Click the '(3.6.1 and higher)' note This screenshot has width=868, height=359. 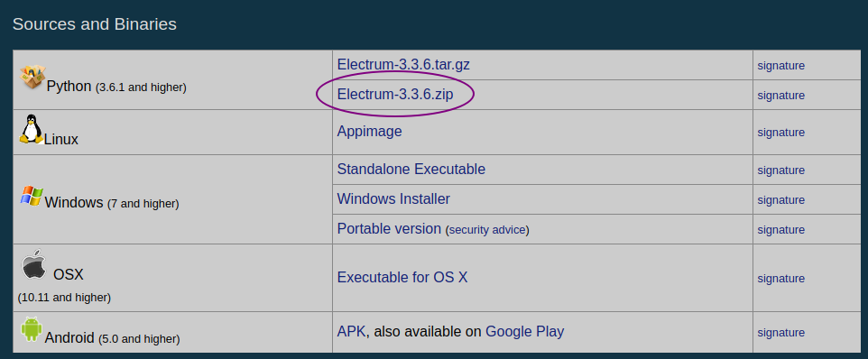[x=141, y=87]
